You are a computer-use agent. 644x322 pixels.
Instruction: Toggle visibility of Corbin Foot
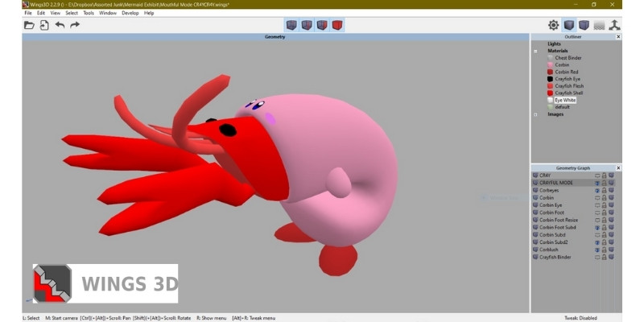coord(597,213)
